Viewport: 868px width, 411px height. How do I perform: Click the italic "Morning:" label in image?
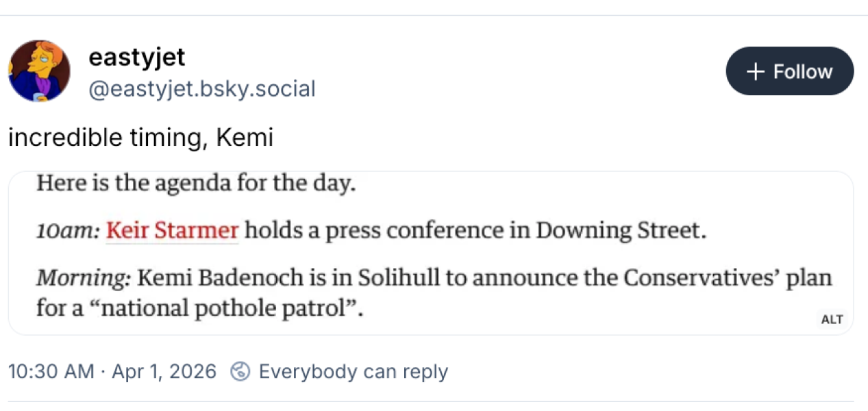(x=83, y=279)
